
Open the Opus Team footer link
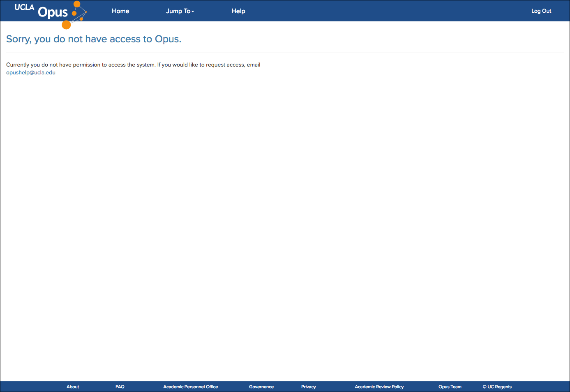point(450,387)
